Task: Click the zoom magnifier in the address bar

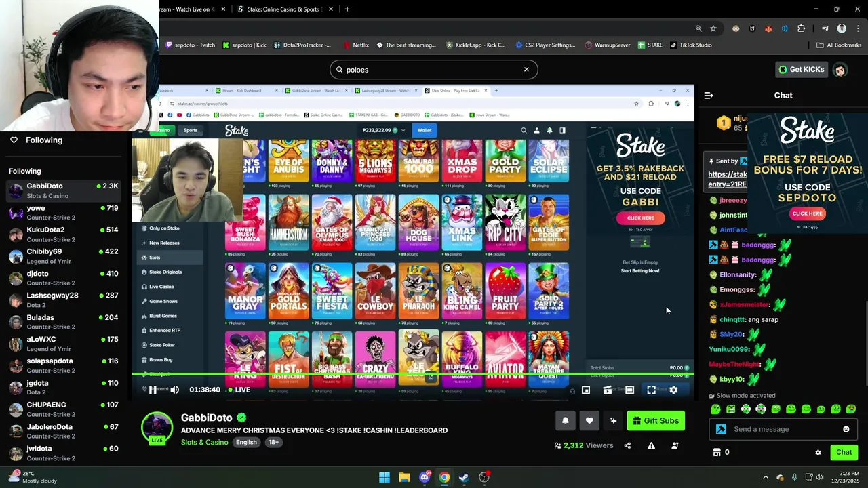Action: pos(698,28)
